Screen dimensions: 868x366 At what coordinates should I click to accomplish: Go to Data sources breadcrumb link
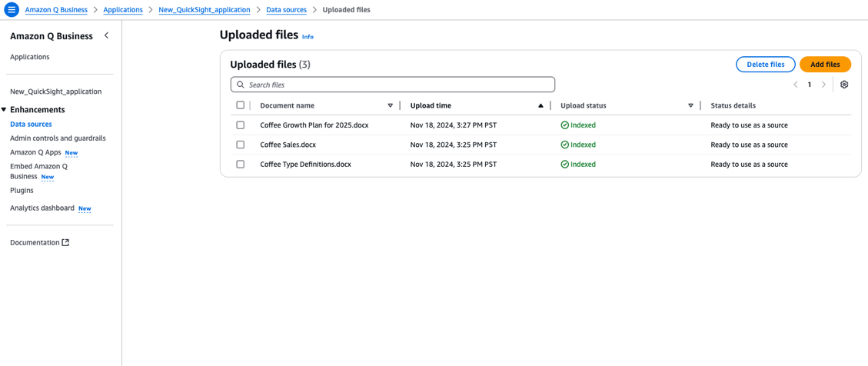point(286,10)
